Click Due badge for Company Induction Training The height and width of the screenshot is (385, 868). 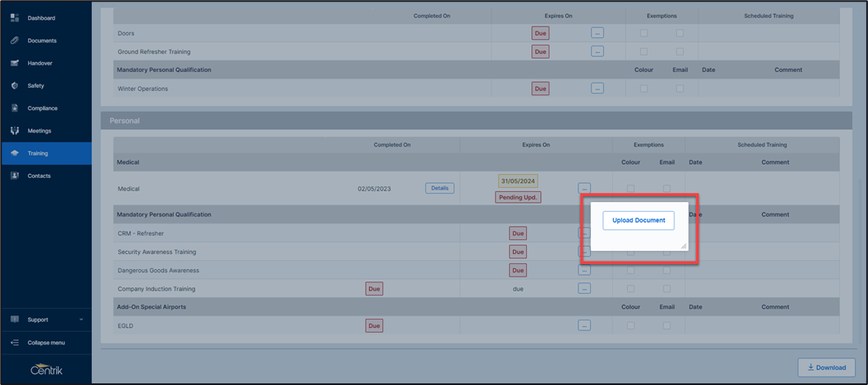[x=374, y=289]
